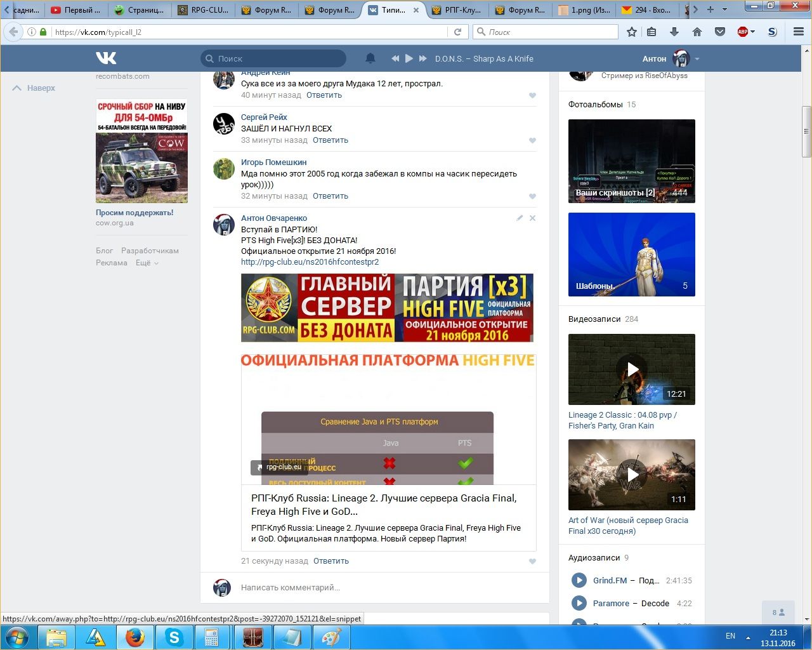Viewport: 812px width, 650px height.
Task: Click the Написать комментарий input field
Action: 381,588
